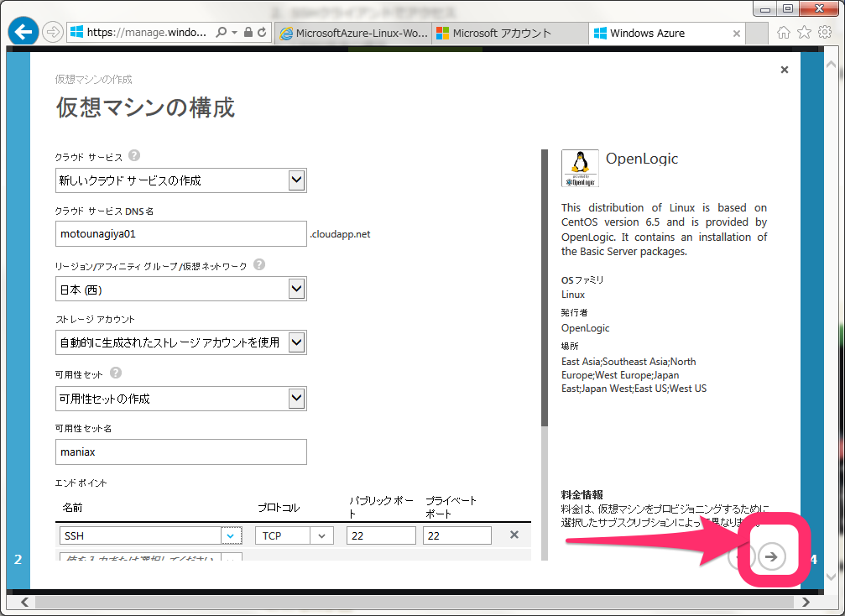
Task: Open the address bar search dropdown arrow
Action: (234, 33)
